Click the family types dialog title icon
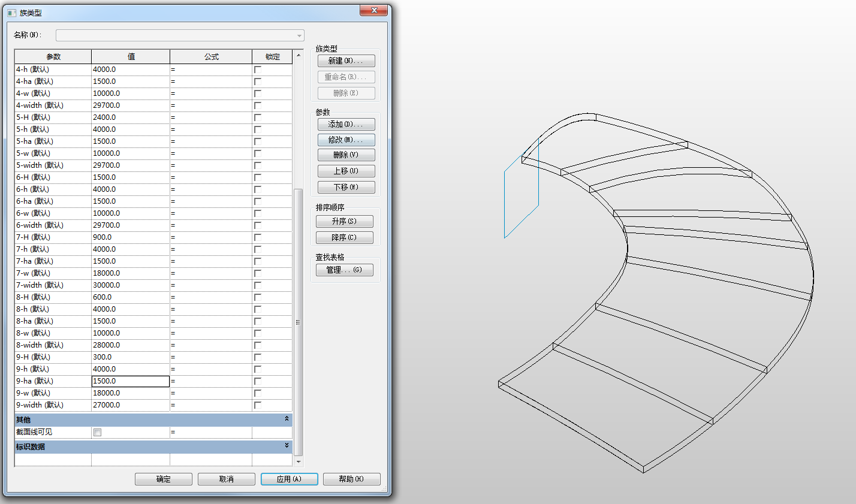856x504 pixels. click(x=11, y=13)
